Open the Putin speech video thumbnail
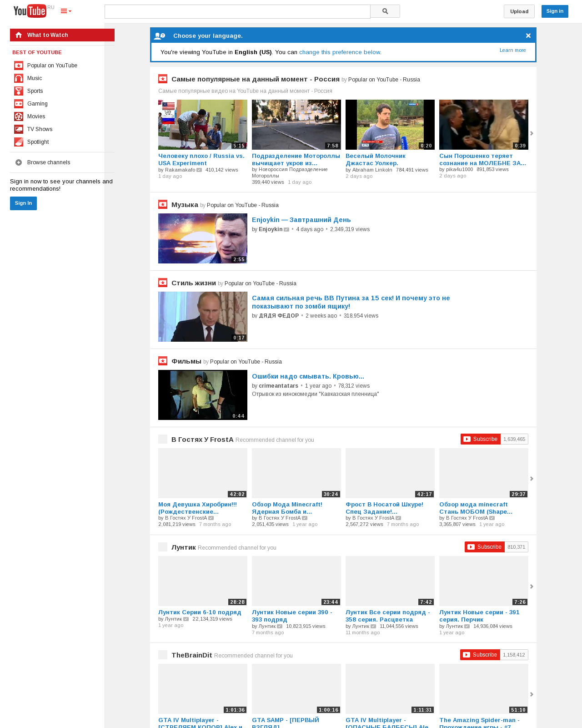This screenshot has height=728, width=582. click(x=203, y=317)
